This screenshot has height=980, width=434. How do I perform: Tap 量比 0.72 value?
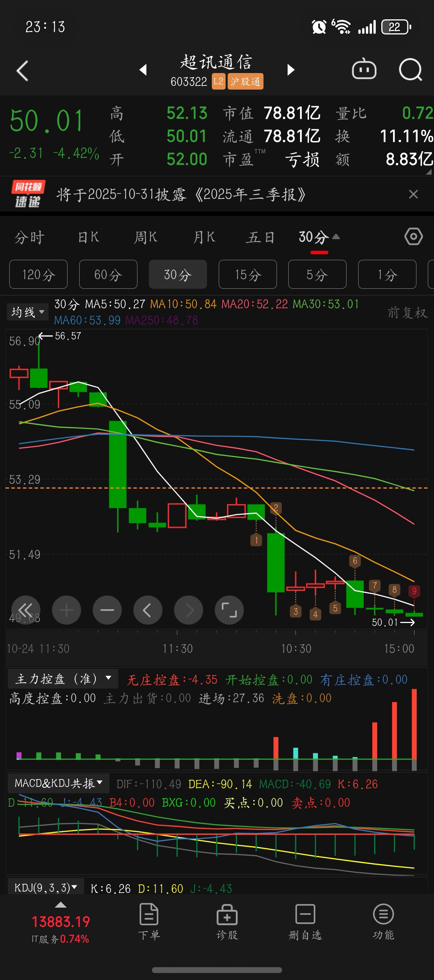tap(384, 113)
